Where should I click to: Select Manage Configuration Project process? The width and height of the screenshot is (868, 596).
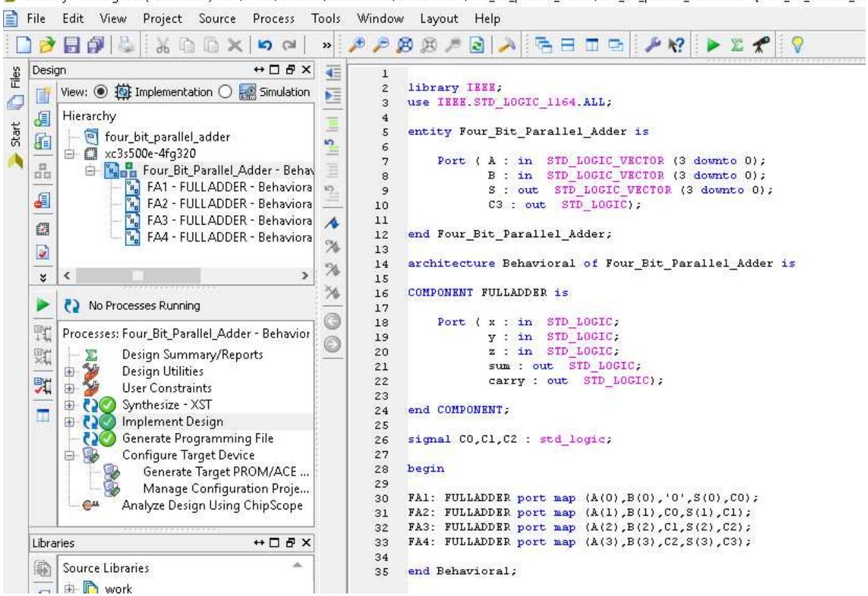point(226,489)
